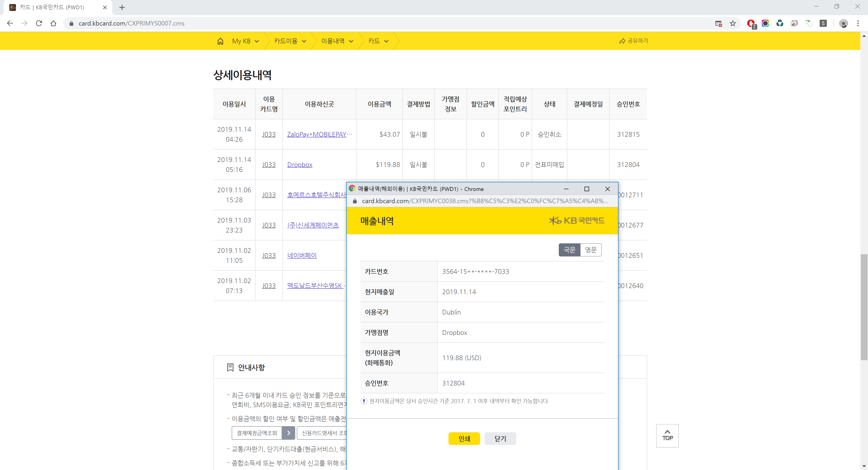
Task: Reload the page with the refresh icon
Action: pos(39,23)
